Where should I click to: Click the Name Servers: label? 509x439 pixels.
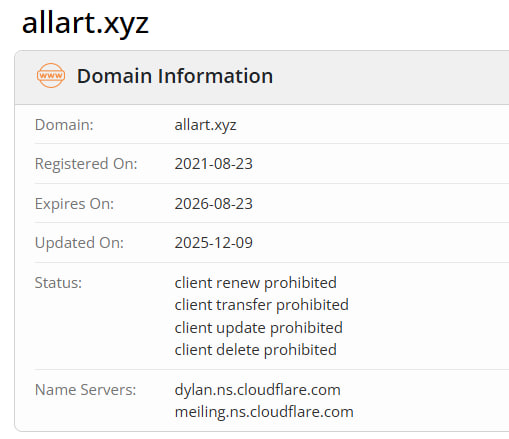click(x=86, y=390)
